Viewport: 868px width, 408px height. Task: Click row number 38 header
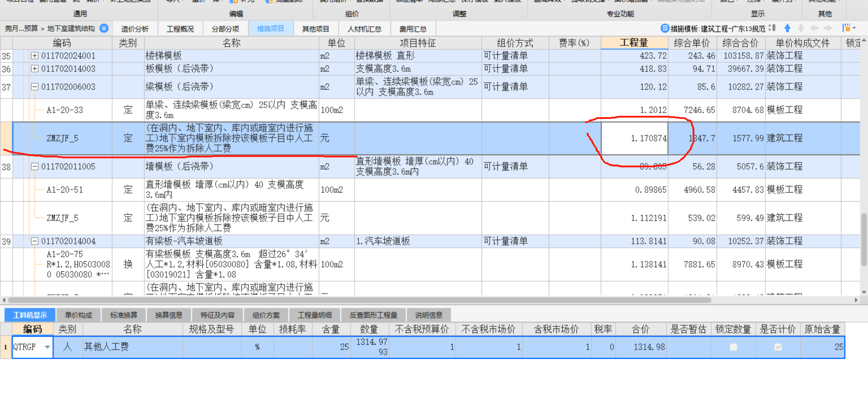6,167
